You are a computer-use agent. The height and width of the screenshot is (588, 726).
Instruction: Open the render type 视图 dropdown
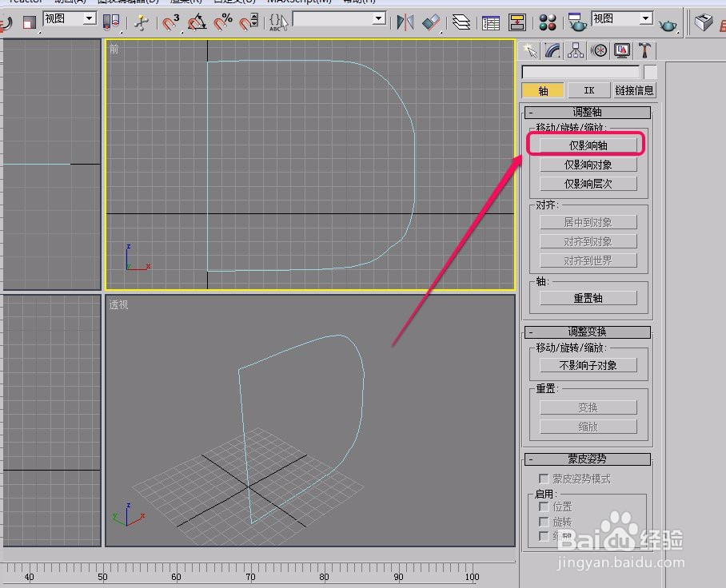[645, 18]
